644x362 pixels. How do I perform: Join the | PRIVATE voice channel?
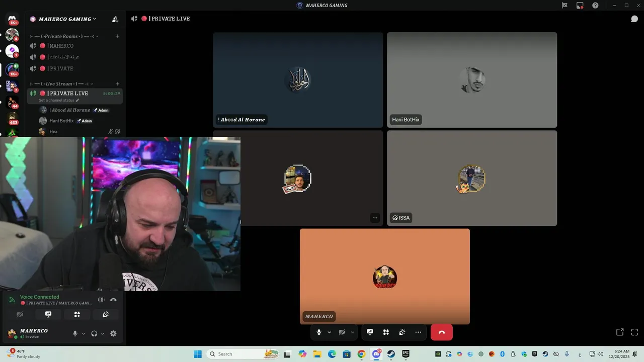[x=74, y=68]
